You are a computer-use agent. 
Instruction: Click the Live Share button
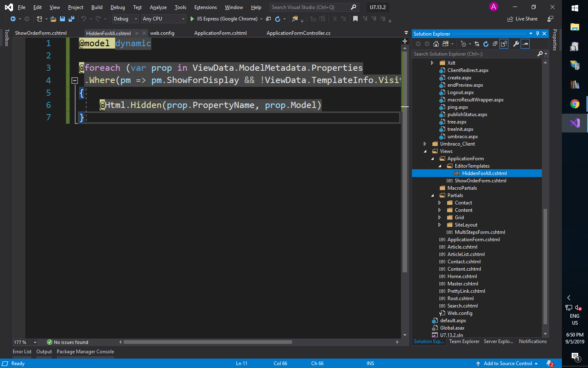coord(522,19)
